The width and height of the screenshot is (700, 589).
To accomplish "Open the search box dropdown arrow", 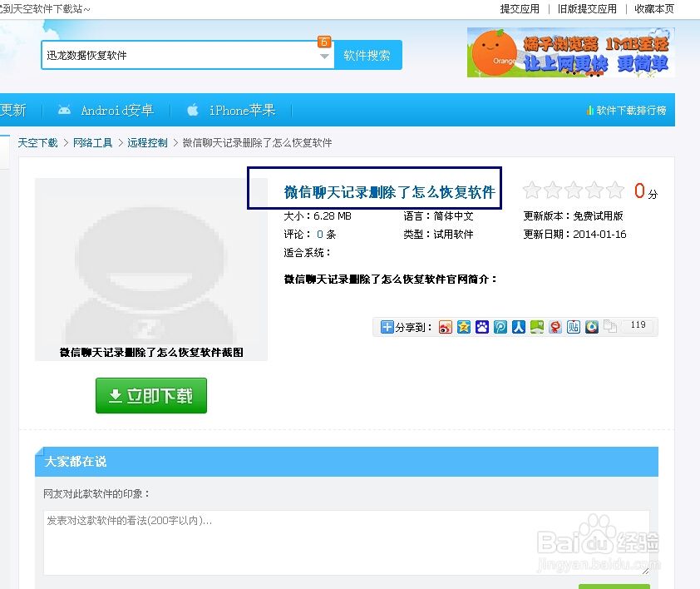I will 324,57.
